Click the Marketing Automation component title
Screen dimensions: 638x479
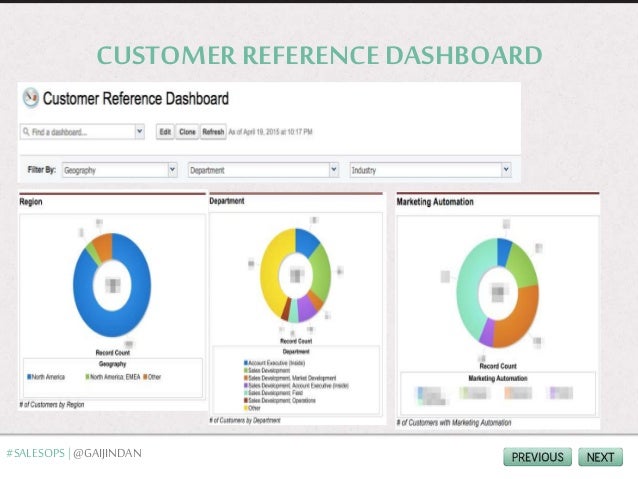435,202
